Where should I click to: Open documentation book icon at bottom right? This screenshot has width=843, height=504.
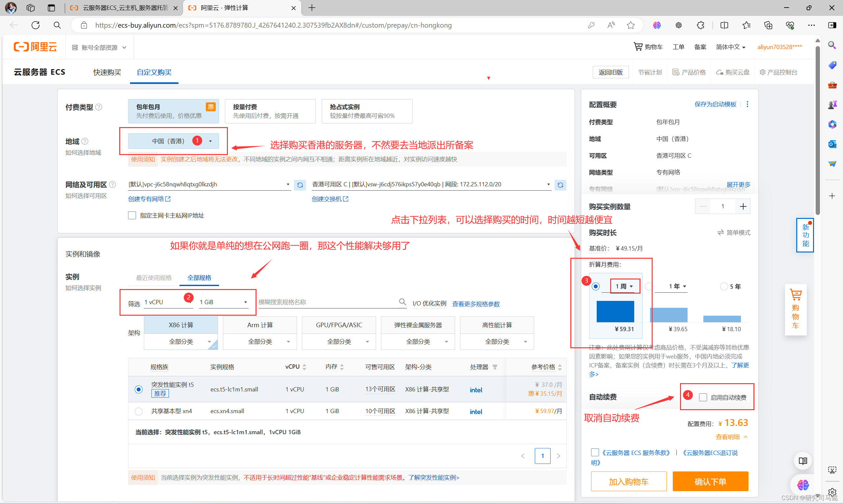click(803, 461)
